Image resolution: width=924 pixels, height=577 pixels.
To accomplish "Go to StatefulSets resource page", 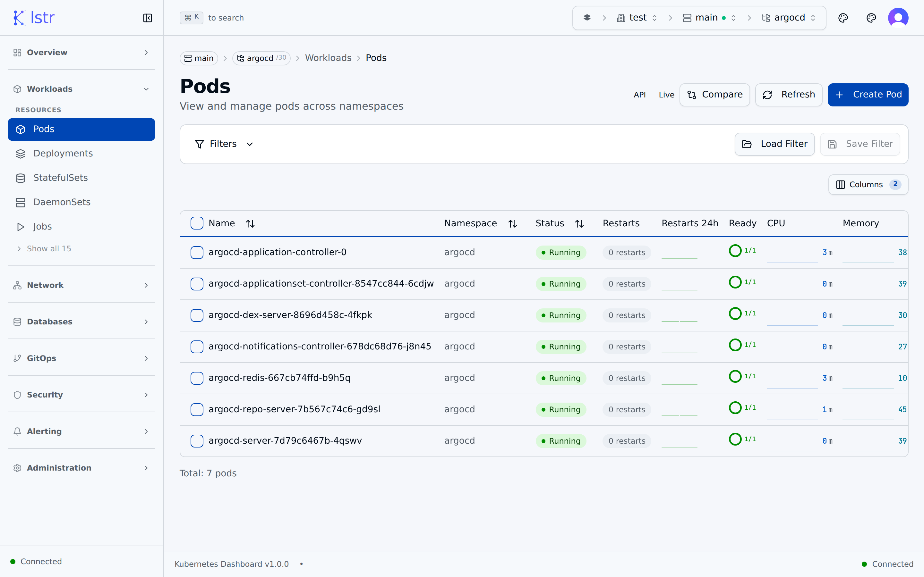I will [60, 178].
